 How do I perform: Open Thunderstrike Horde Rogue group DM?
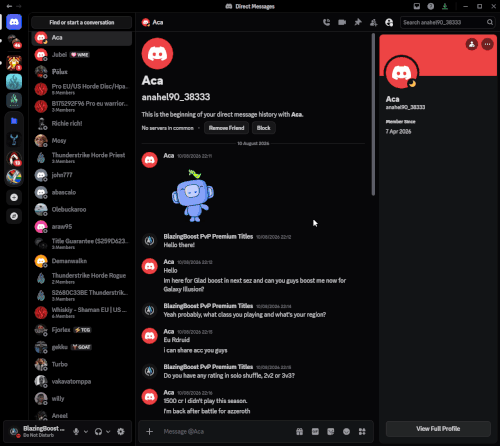click(82, 278)
